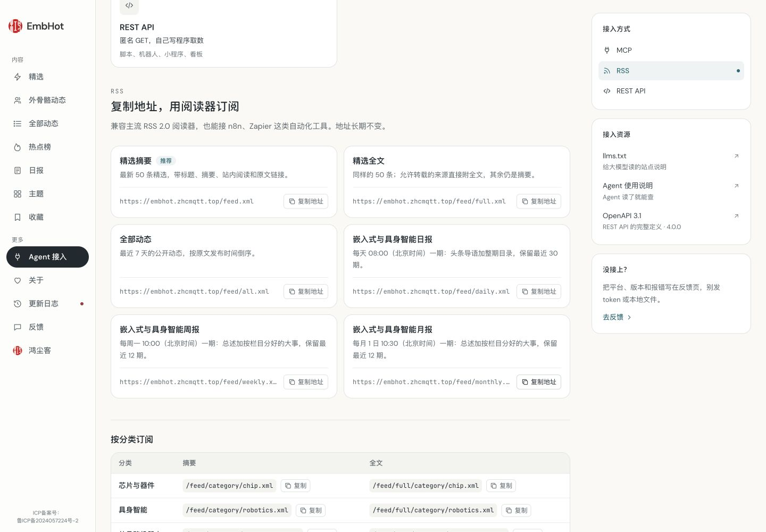Open 精选 from the sidebar
766x532 pixels.
(47, 77)
